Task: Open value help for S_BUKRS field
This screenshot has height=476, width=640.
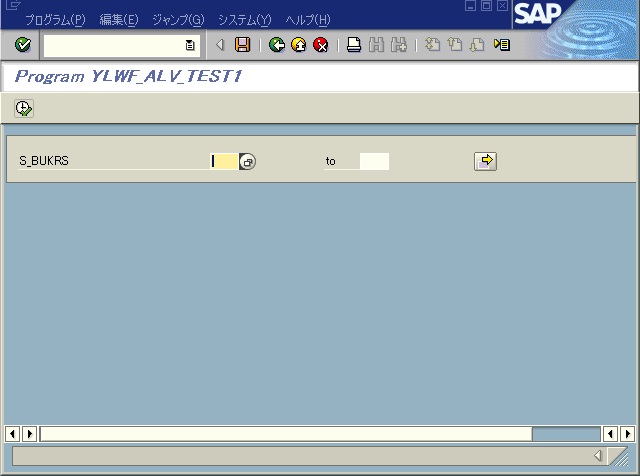Action: tap(248, 162)
